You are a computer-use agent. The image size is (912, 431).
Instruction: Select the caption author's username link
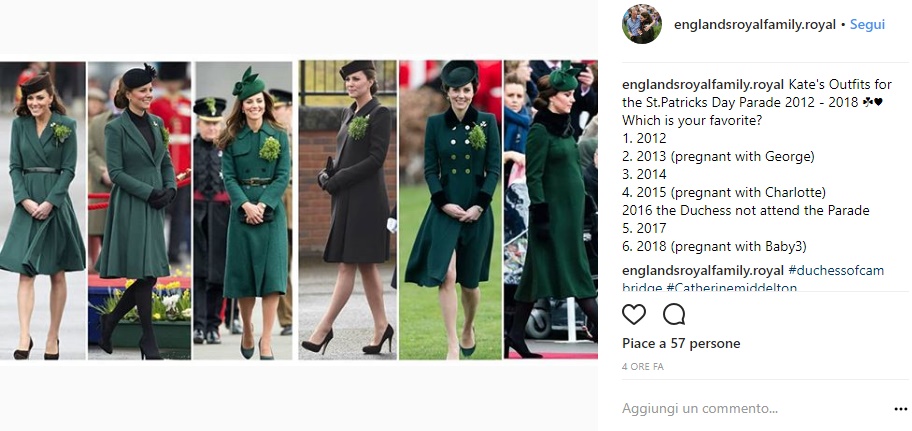click(x=703, y=84)
